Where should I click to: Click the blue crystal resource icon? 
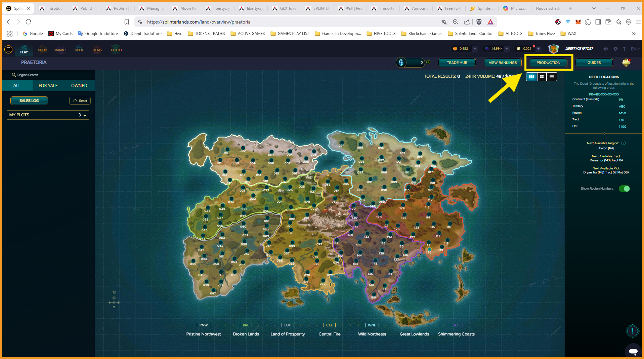coord(401,63)
